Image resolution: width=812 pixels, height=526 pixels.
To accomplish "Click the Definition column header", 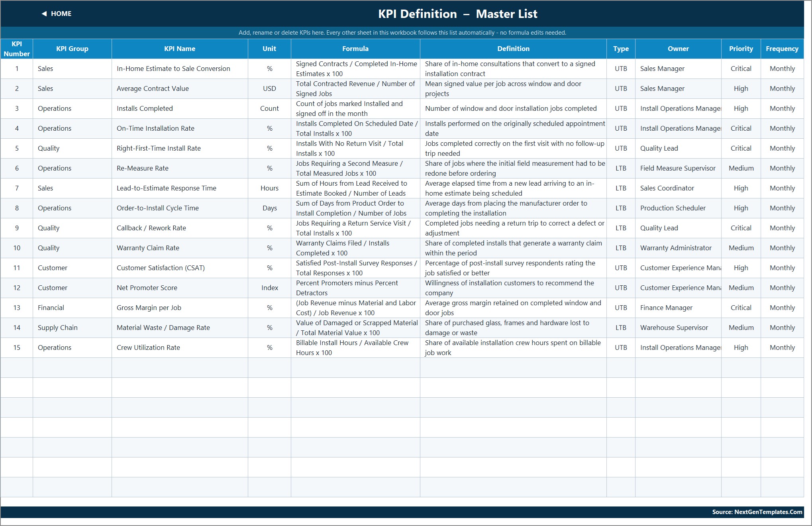I will pos(513,49).
